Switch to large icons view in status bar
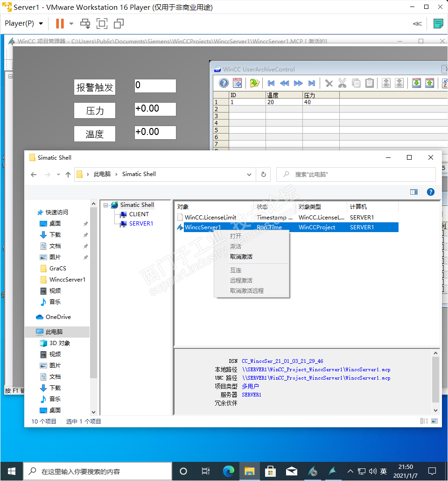448x481 pixels. coord(434,421)
